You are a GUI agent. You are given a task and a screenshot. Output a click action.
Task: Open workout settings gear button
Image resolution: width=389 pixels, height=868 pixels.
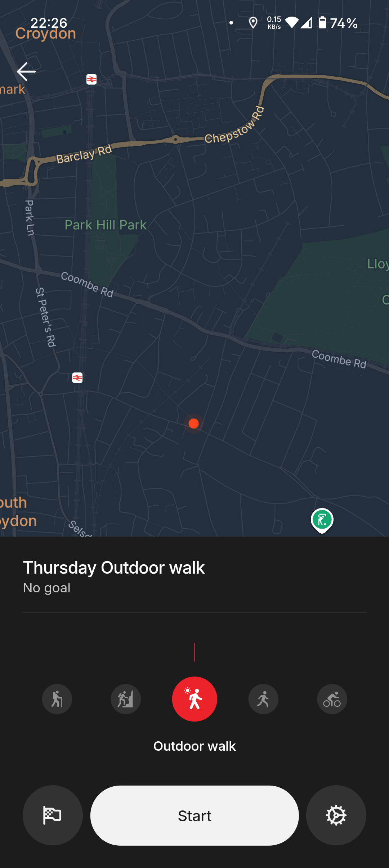click(336, 815)
